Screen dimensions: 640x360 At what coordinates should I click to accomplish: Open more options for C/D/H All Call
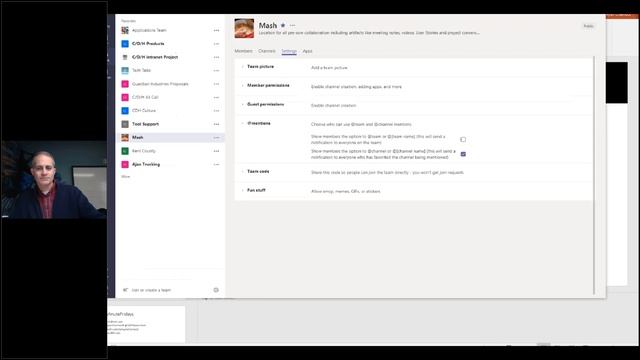click(216, 98)
